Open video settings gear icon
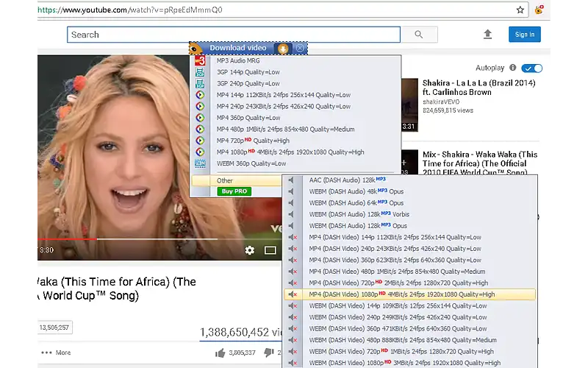Image resolution: width=588 pixels, height=368 pixels. pos(249,250)
